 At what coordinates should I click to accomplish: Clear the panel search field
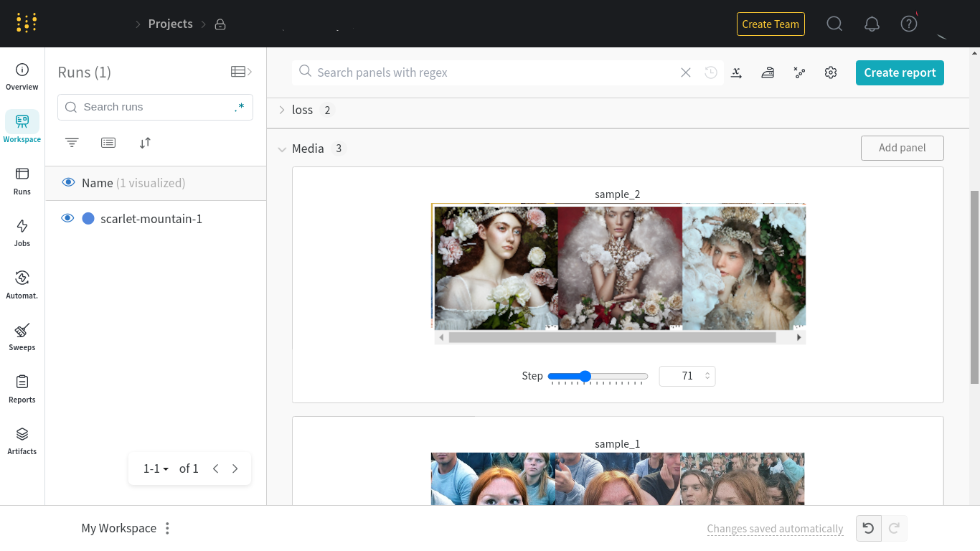(x=686, y=72)
